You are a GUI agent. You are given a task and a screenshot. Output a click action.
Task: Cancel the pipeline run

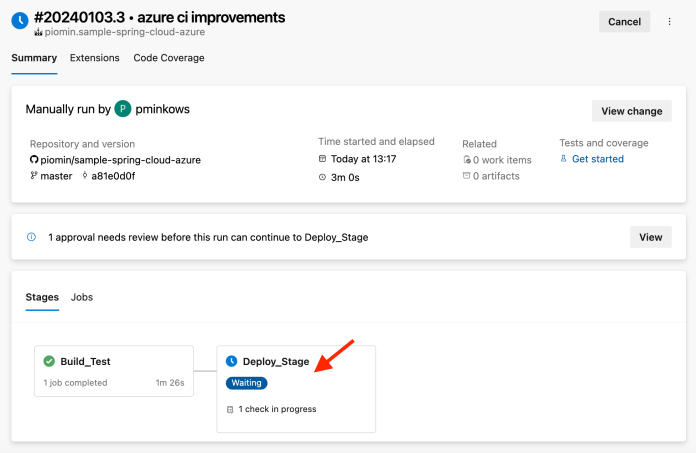624,21
